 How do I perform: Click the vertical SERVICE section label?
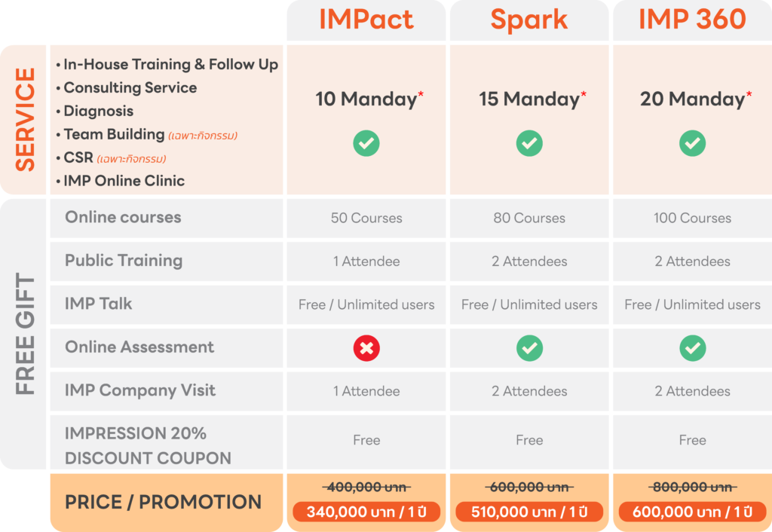pos(25,120)
